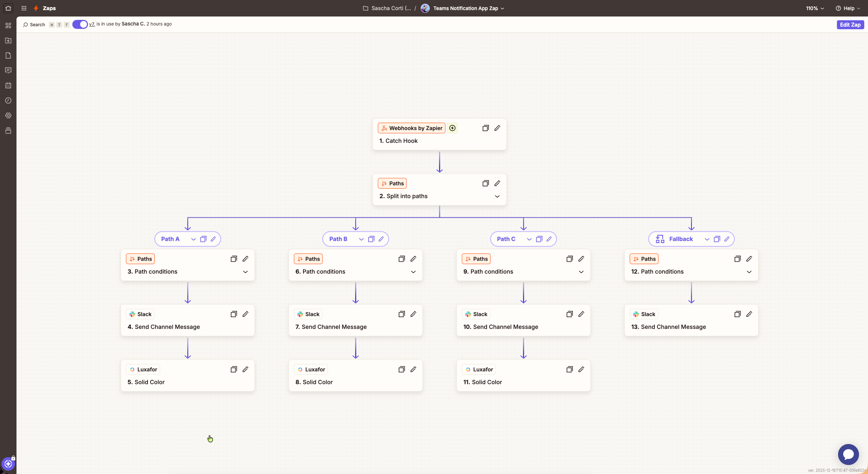Click the pencil edit icon on Catch Hook step
This screenshot has width=868, height=474.
(497, 128)
